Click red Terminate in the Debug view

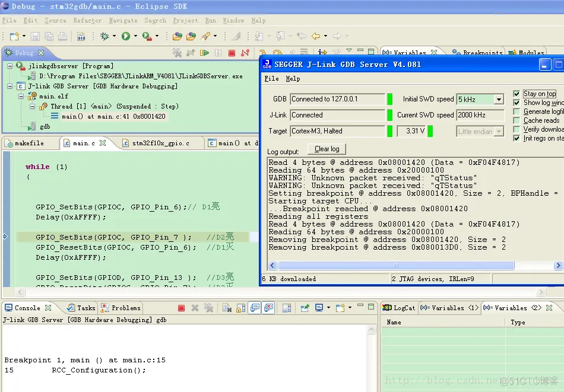click(x=232, y=53)
